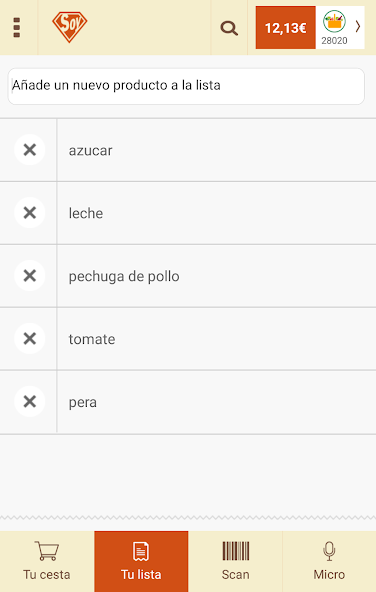Tap the Soy diamond logo

tap(69, 27)
